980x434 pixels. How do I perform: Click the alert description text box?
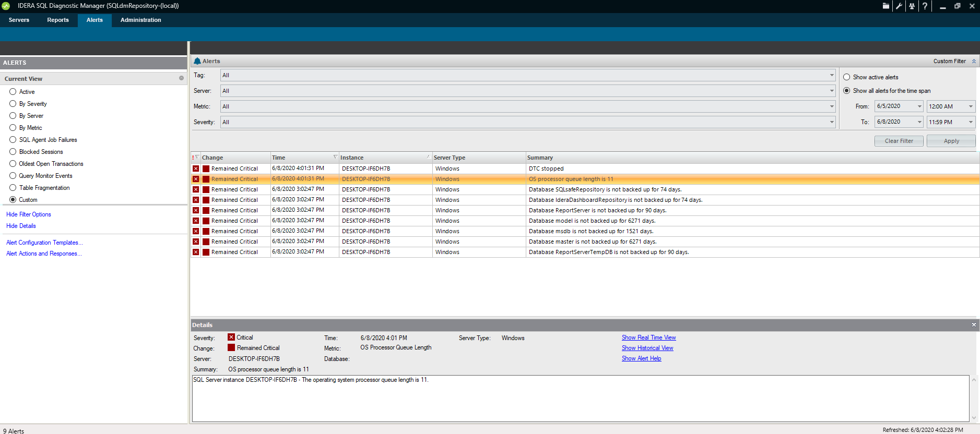tap(581, 398)
